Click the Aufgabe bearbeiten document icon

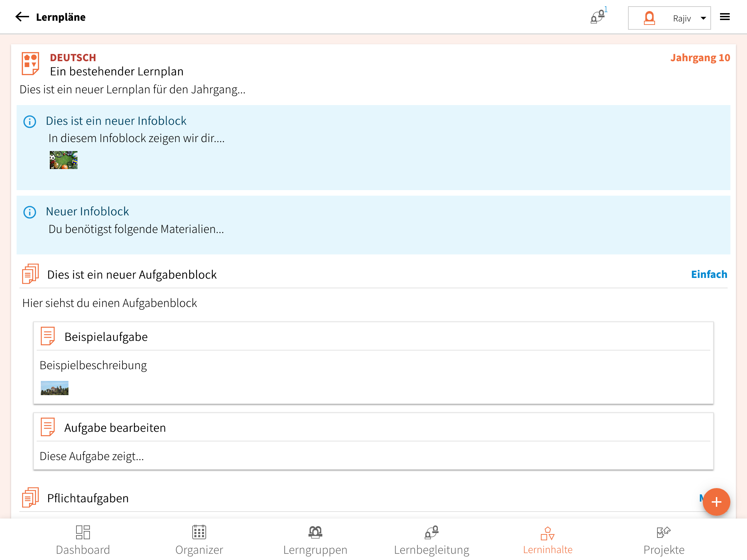(x=48, y=427)
